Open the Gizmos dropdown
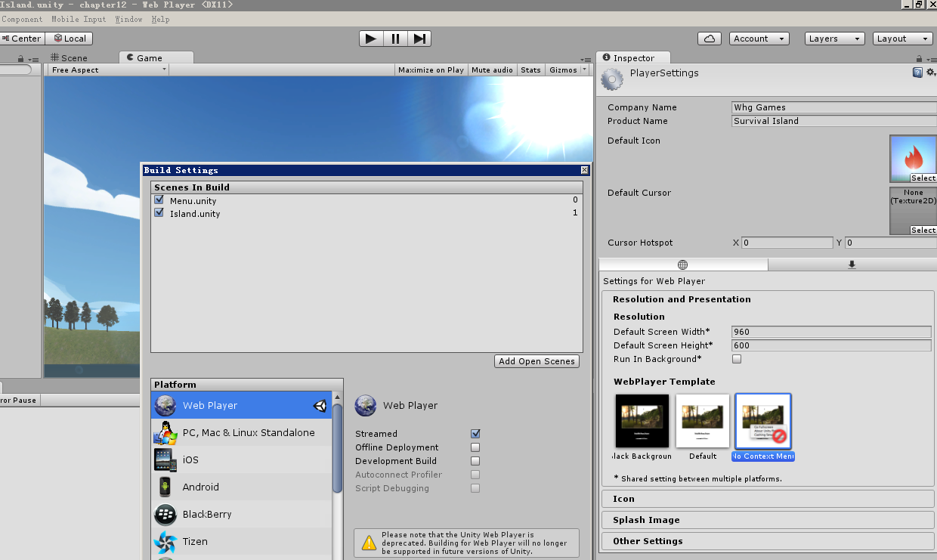 567,70
